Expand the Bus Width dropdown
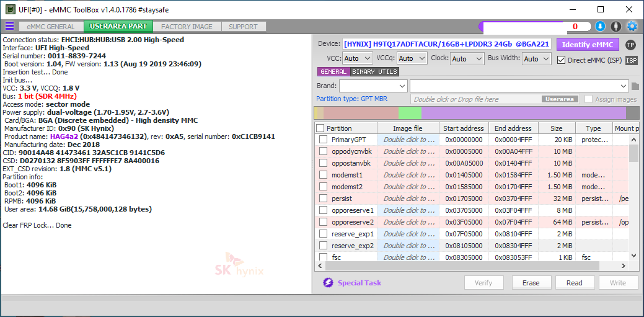 [x=536, y=58]
